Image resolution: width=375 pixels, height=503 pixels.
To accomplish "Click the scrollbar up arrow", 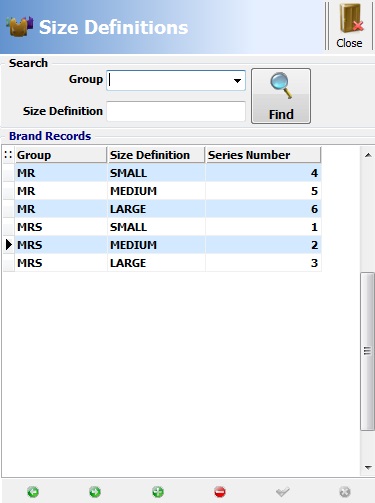I will click(368, 155).
